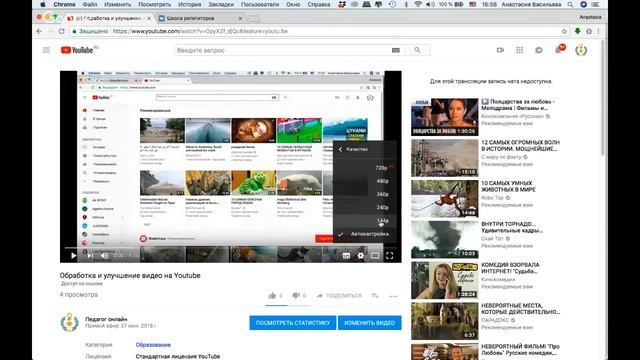Screen dimensions: 640x360
Task: Click ПОДЕЛИТЬСЯ share button
Action: [339, 296]
